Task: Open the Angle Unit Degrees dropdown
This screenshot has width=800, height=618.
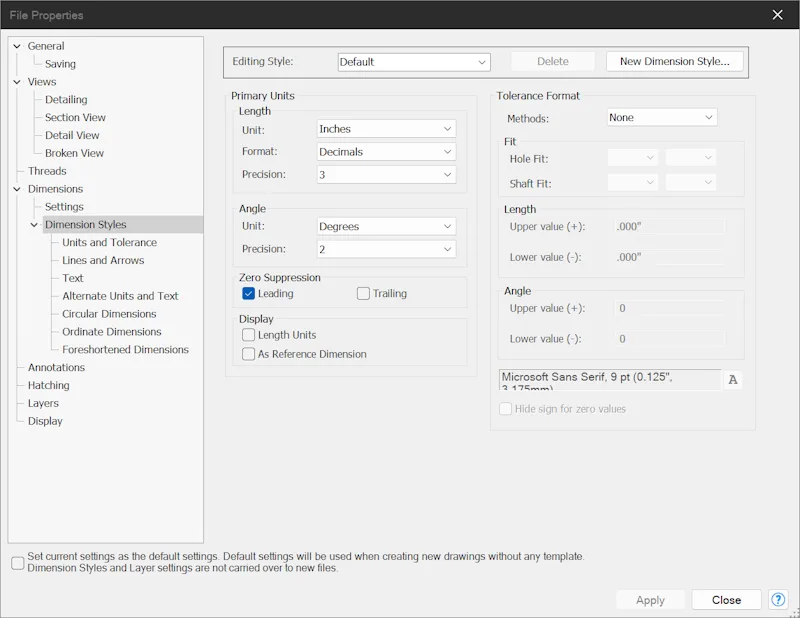Action: coord(386,227)
